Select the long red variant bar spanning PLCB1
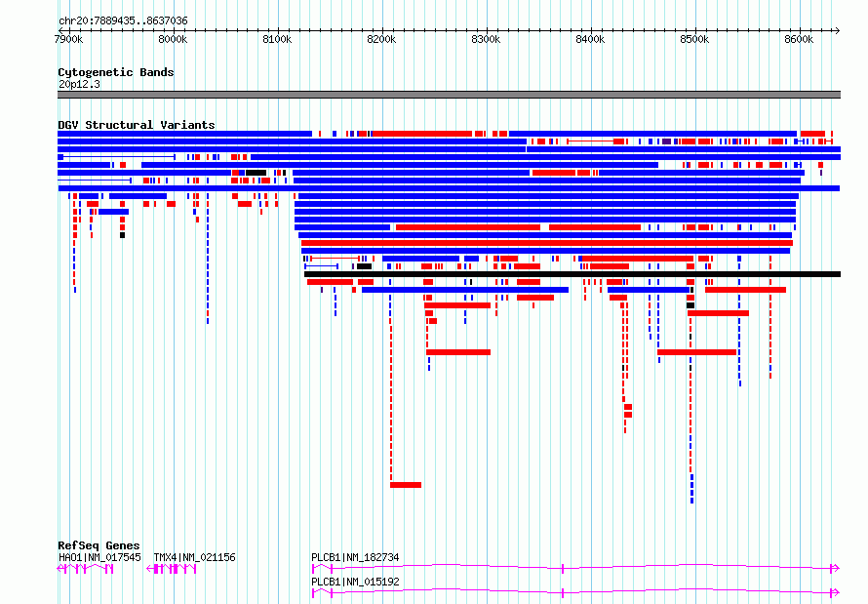This screenshot has height=604, width=868. 547,243
